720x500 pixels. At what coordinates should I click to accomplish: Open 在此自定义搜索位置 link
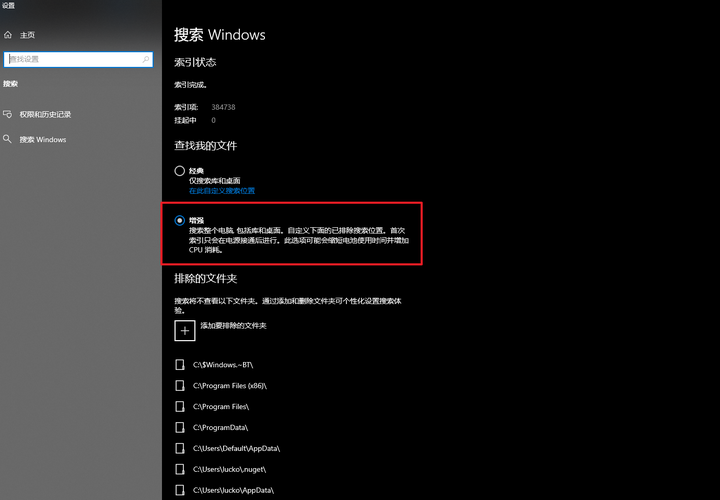click(222, 191)
